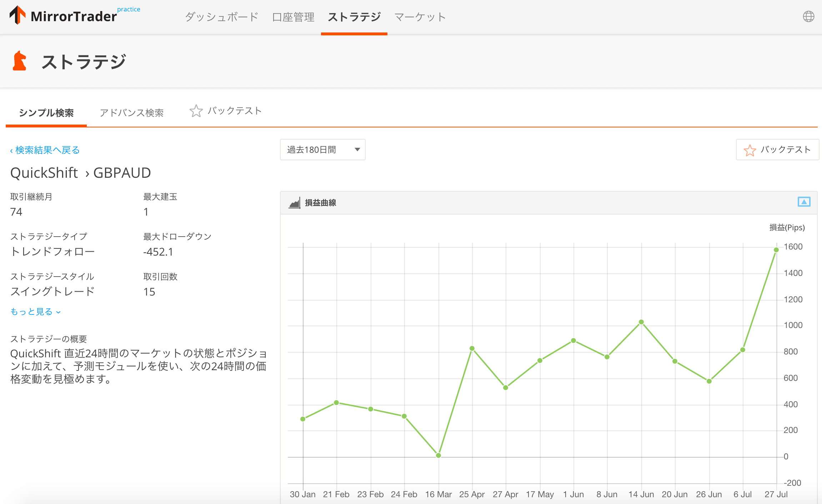Screen dimensions: 822x504
Task: Click the スイングトレード strategy style value
Action: click(52, 292)
